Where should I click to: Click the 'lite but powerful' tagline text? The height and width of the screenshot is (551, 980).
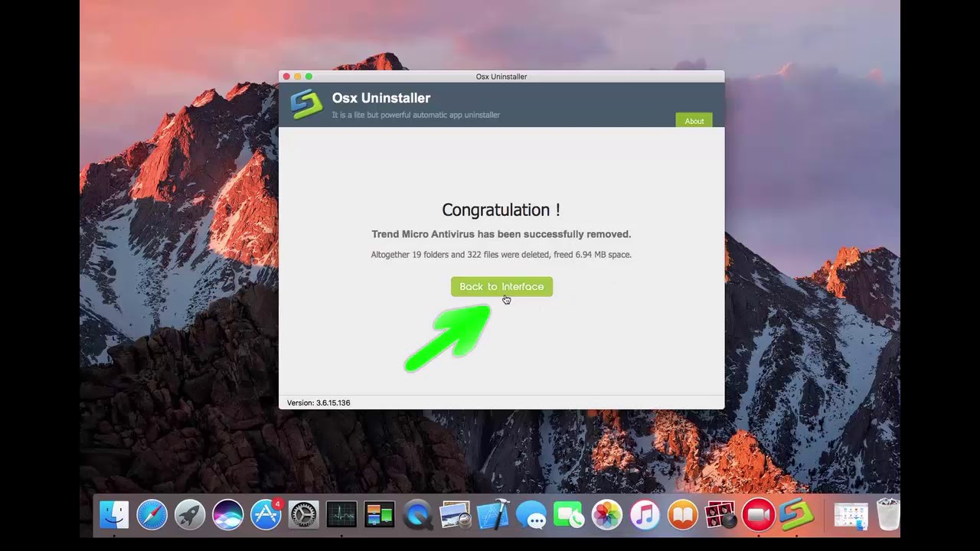coord(416,115)
